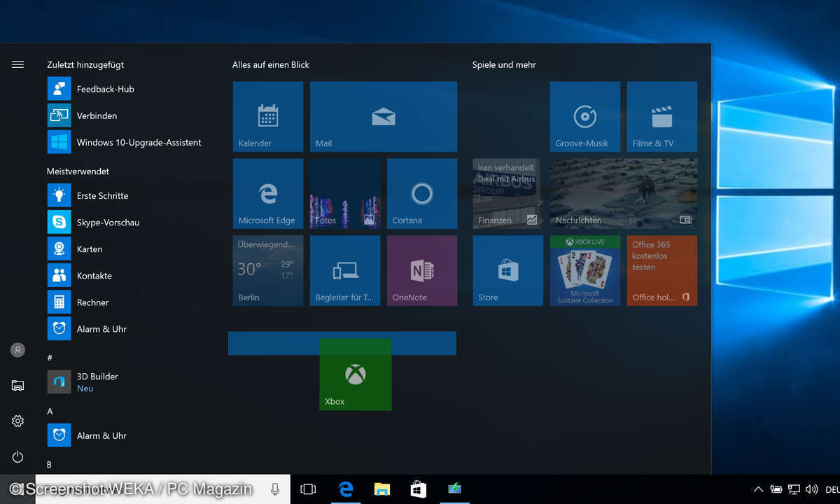Click the Power button icon
Screen dimensions: 840x504
click(x=17, y=457)
